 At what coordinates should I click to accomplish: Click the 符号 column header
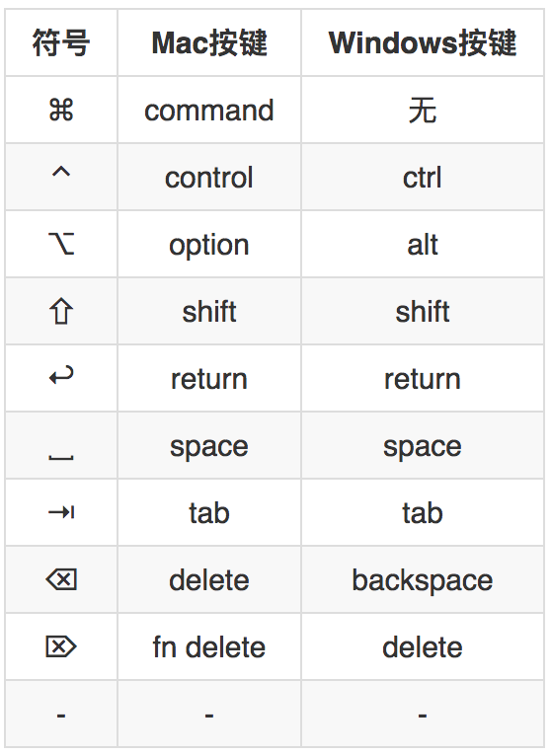tap(61, 42)
